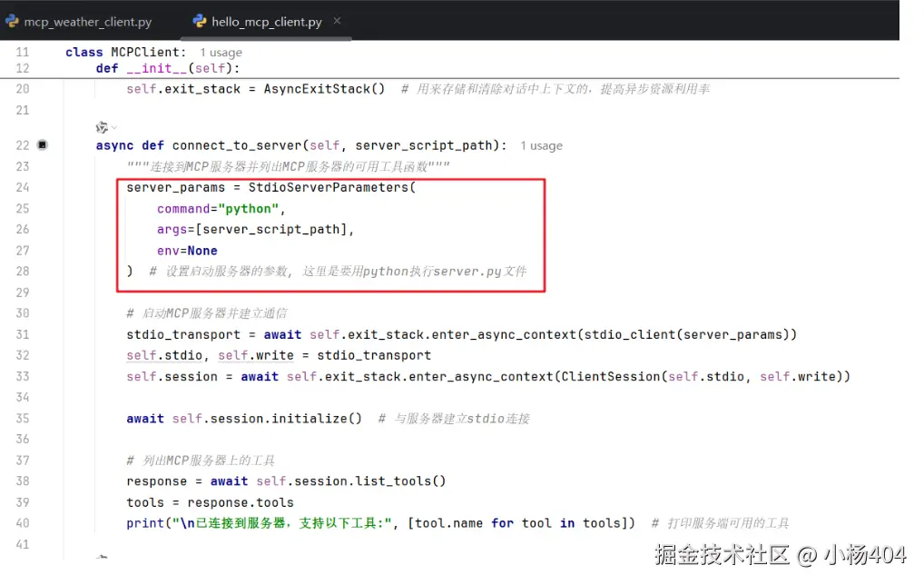Click the docstring on line 23
The height and width of the screenshot is (585, 924).
pos(288,167)
